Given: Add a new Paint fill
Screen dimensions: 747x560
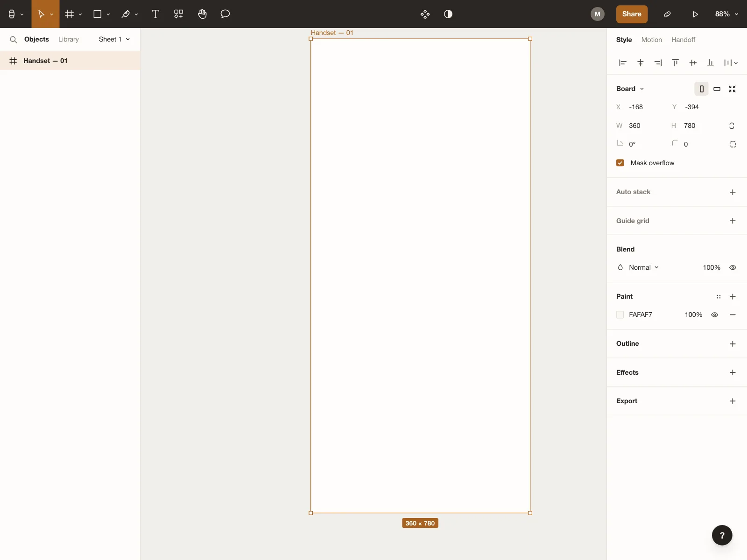Looking at the screenshot, I should click(733, 296).
